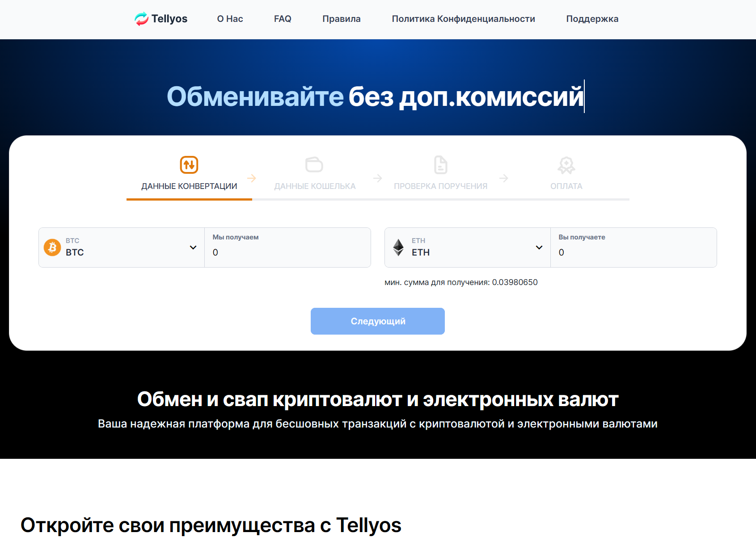Screen dimensions: 756x541
Task: Select the Ethereum currency icon
Action: tap(399, 247)
